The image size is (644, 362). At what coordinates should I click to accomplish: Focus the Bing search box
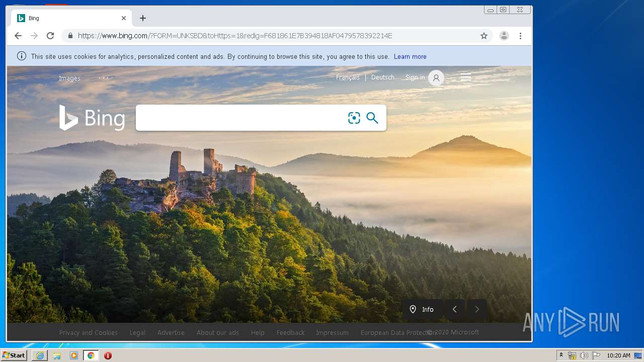point(240,118)
